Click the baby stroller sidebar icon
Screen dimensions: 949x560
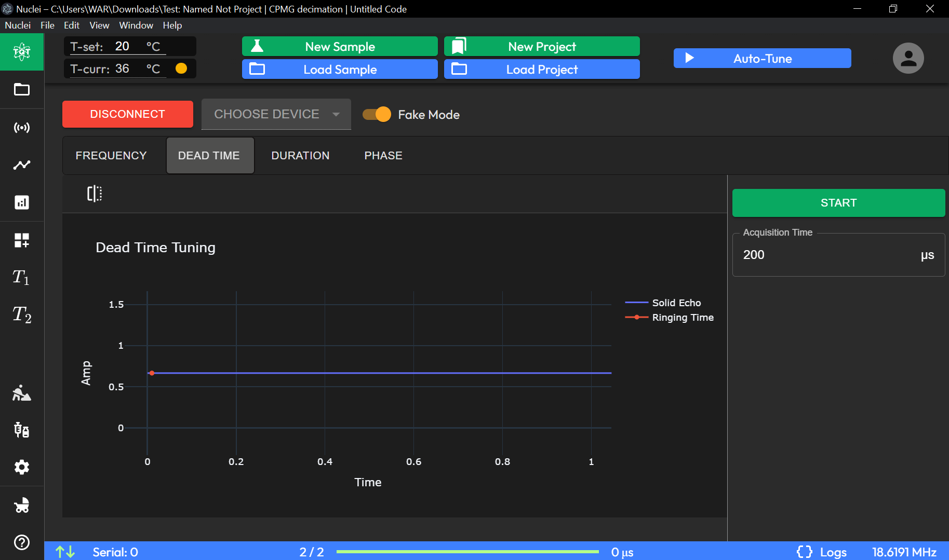[x=22, y=505]
